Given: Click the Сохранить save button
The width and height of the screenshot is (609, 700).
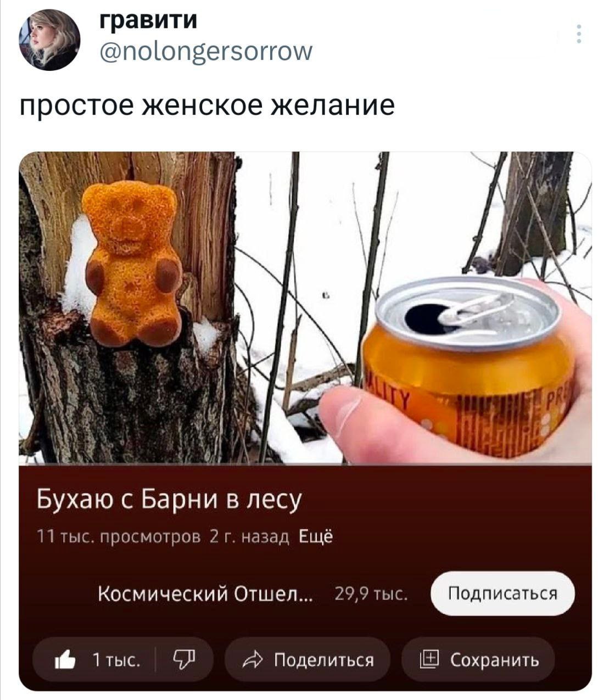Looking at the screenshot, I should tap(479, 659).
